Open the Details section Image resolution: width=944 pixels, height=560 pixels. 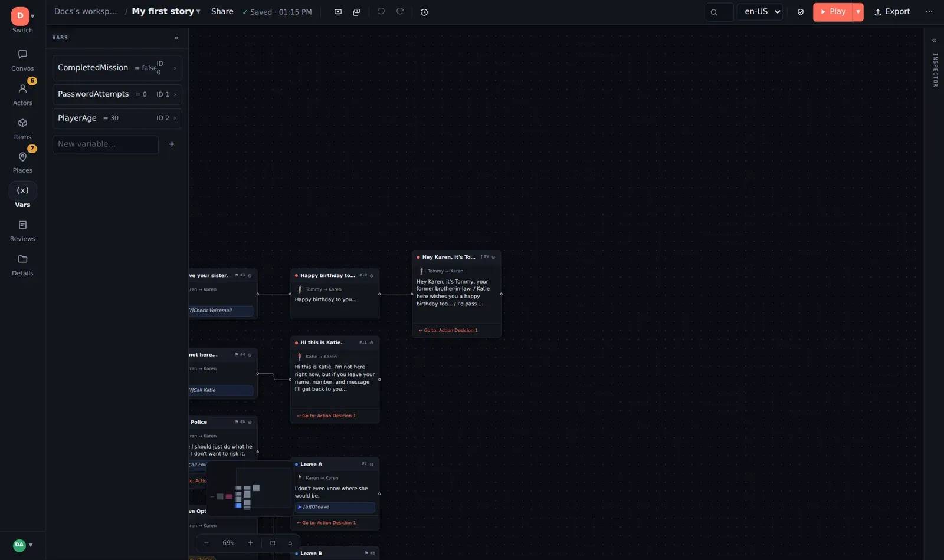(x=22, y=265)
